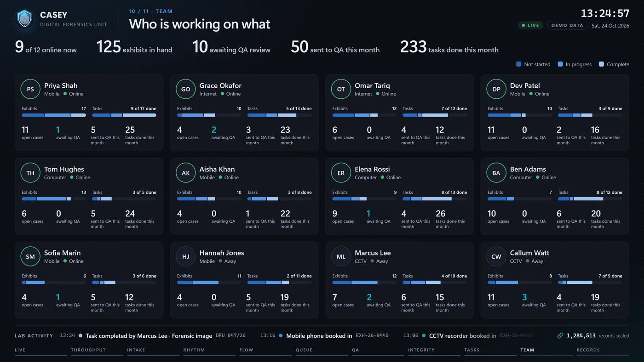Click the date Sat, 24 Oct 2026

click(610, 26)
